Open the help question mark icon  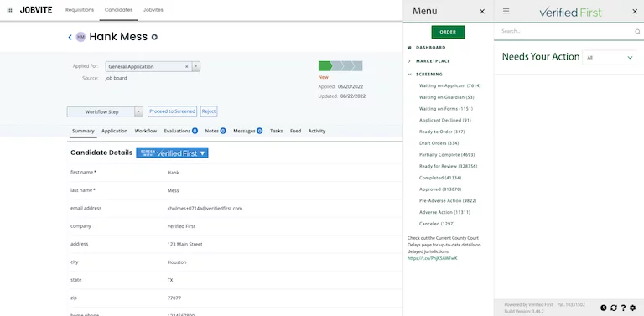point(623,308)
